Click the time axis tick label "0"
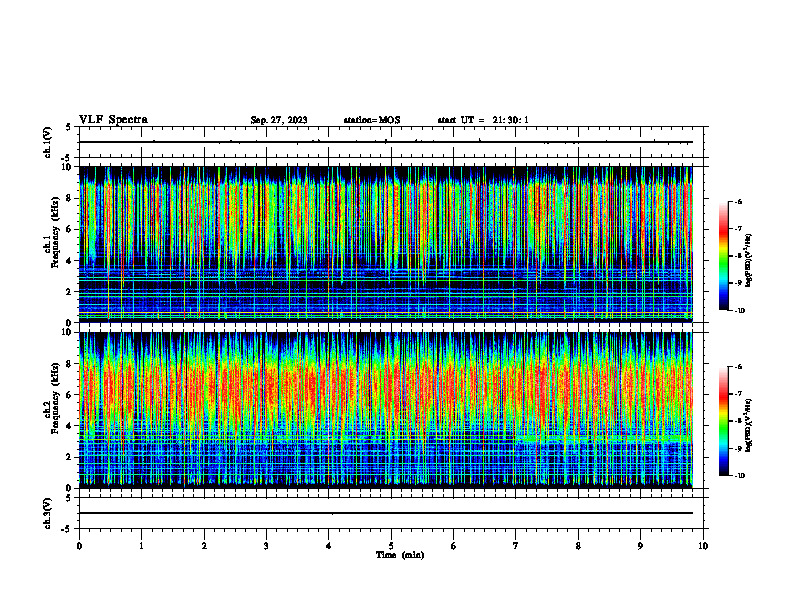792x612 pixels. click(79, 546)
